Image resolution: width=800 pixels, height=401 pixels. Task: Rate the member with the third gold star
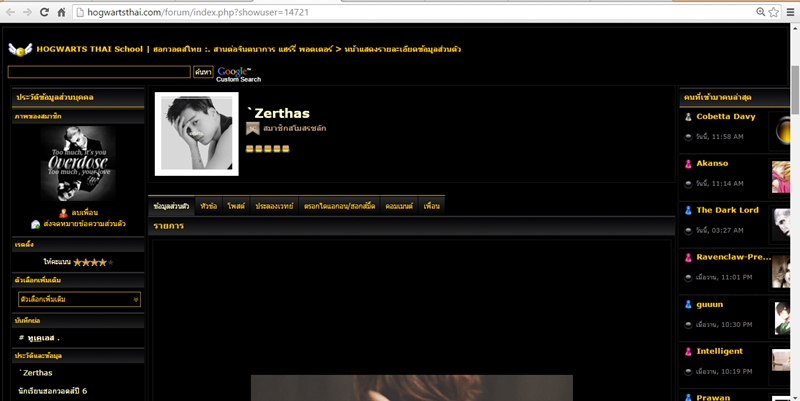(x=94, y=263)
